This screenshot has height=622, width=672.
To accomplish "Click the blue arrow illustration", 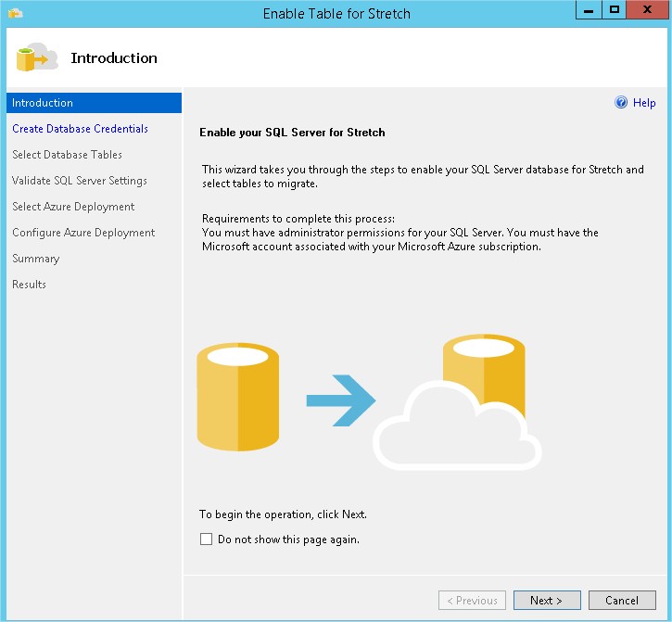I will point(341,400).
